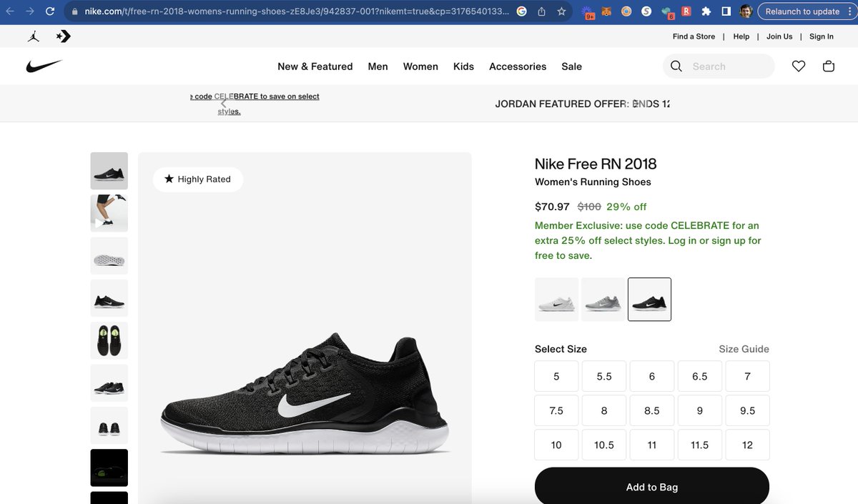Bookmark the page with the star icon
The image size is (858, 504).
[x=561, y=11]
